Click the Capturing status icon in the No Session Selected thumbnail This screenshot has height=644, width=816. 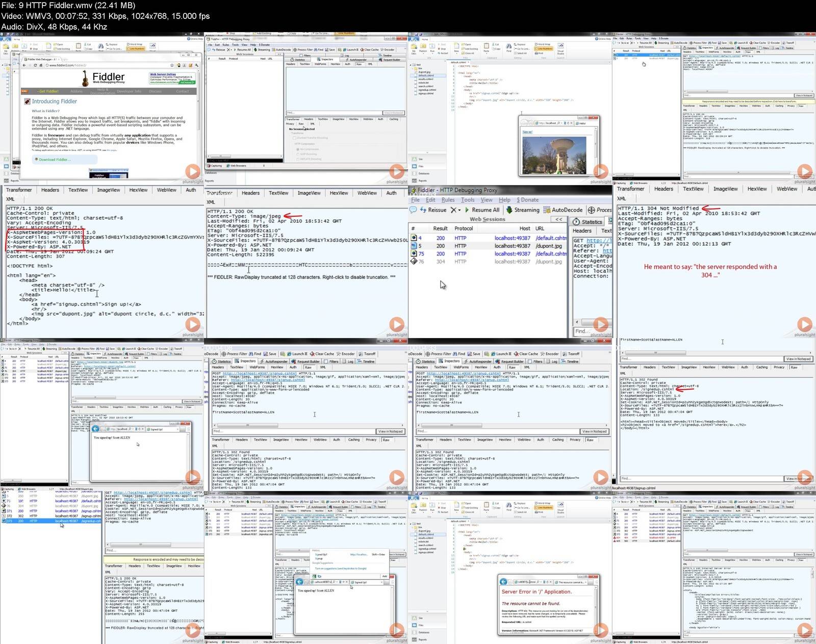(209, 165)
